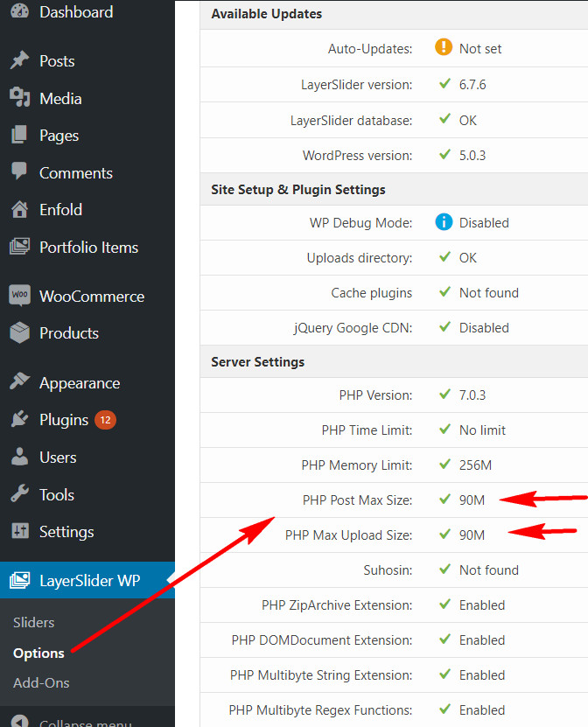This screenshot has height=727, width=588.
Task: Click the Comments speech bubble icon
Action: 19,171
